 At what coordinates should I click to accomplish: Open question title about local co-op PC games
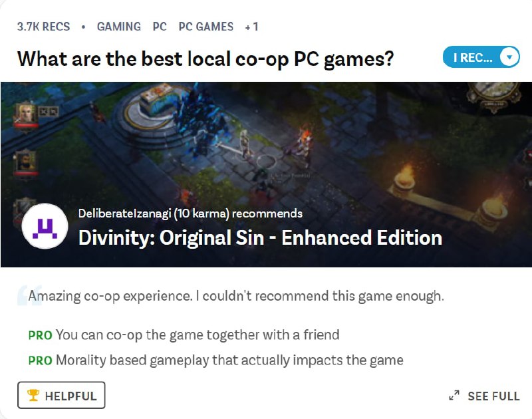pyautogui.click(x=205, y=59)
